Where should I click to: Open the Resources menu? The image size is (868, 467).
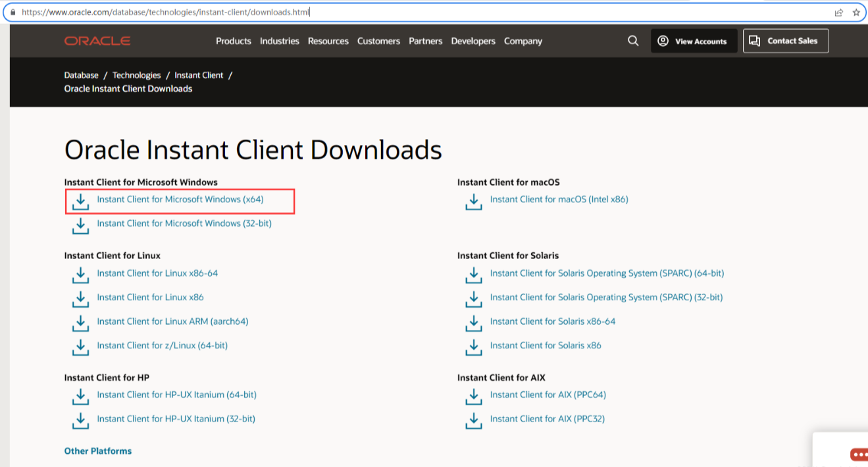point(328,41)
